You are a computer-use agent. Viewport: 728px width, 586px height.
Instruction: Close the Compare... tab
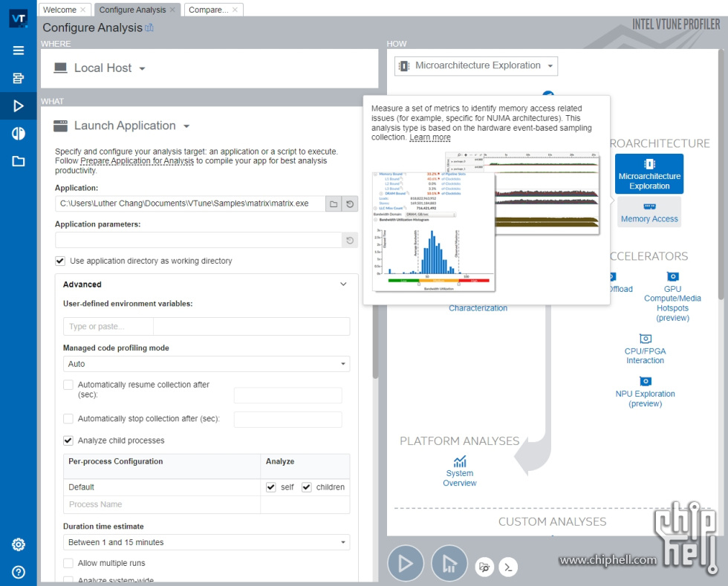pos(235,10)
